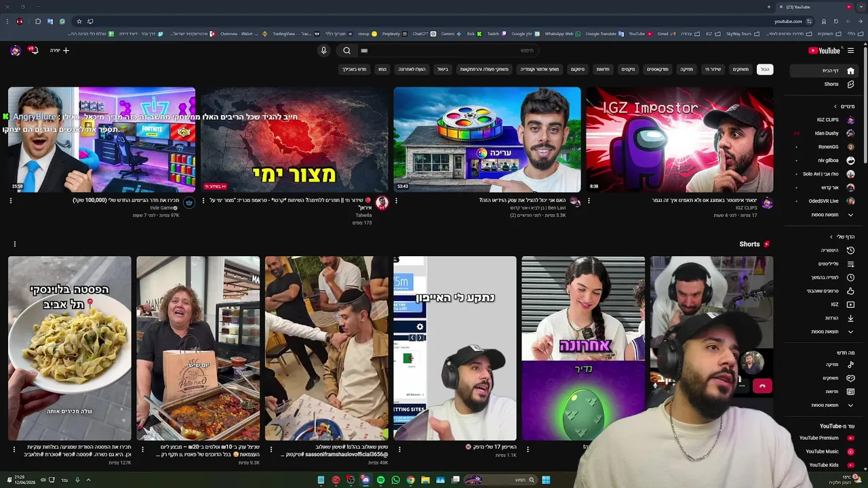The width and height of the screenshot is (868, 488).
Task: Open options menu for IGZ Impostor video
Action: coord(589,201)
